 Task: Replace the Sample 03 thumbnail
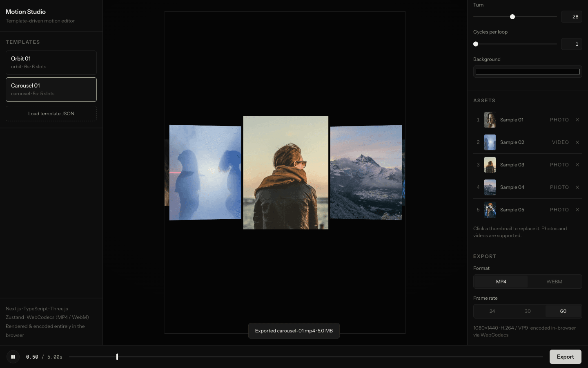click(x=490, y=165)
